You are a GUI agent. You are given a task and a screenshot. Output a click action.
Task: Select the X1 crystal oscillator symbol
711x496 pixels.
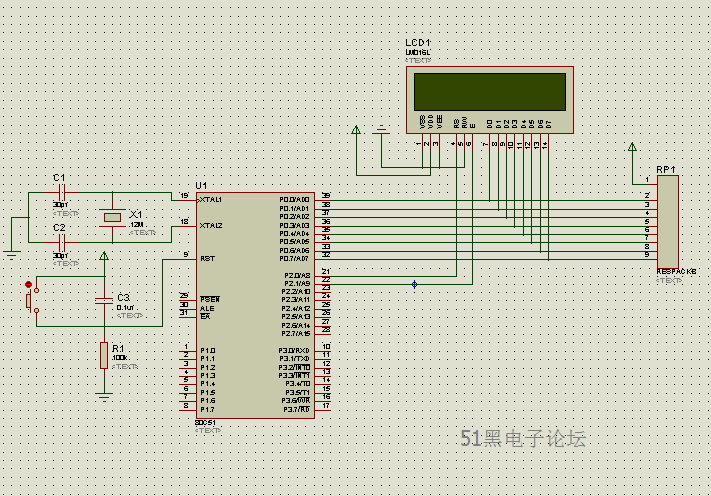click(112, 218)
